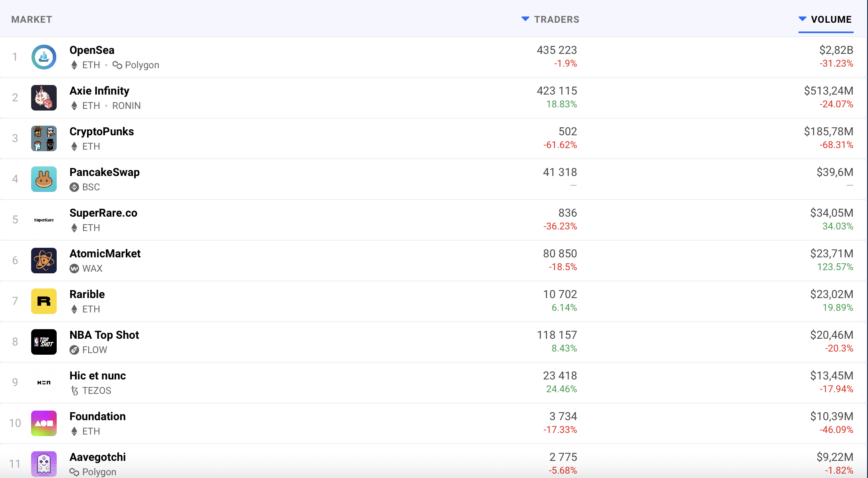Click the Polygon chain label under OpenSea
Image resolution: width=868 pixels, height=478 pixels.
(141, 65)
